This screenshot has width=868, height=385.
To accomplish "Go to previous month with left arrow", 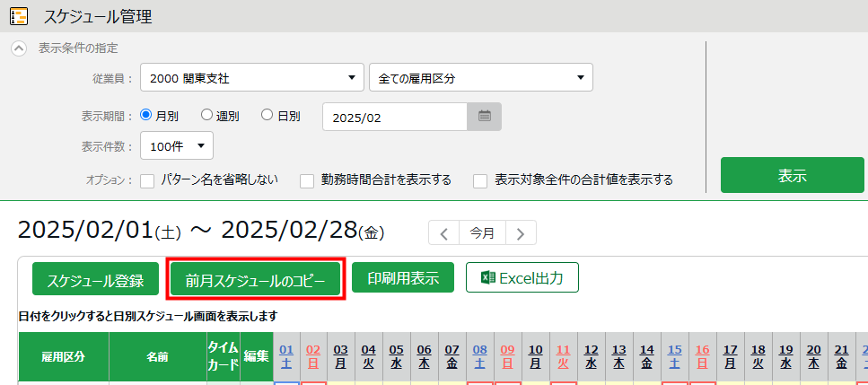I will coord(443,232).
